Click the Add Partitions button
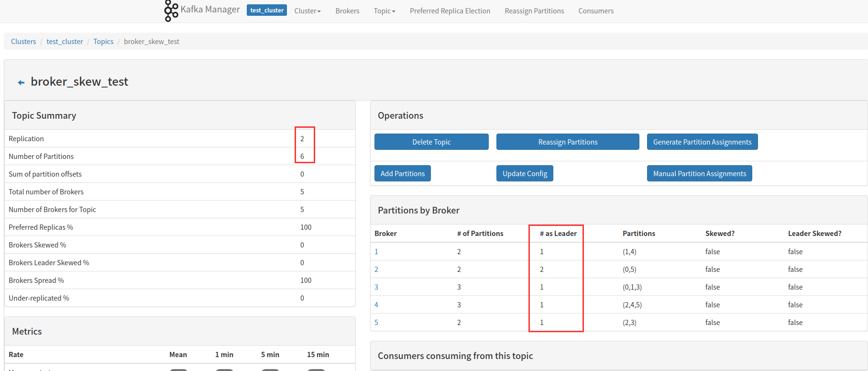This screenshot has height=371, width=868. (x=403, y=173)
